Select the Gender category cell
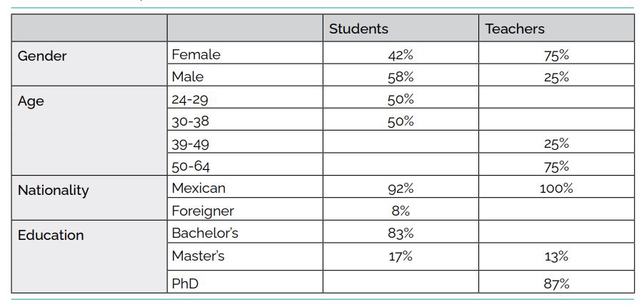The height and width of the screenshot is (307, 644). (x=42, y=56)
